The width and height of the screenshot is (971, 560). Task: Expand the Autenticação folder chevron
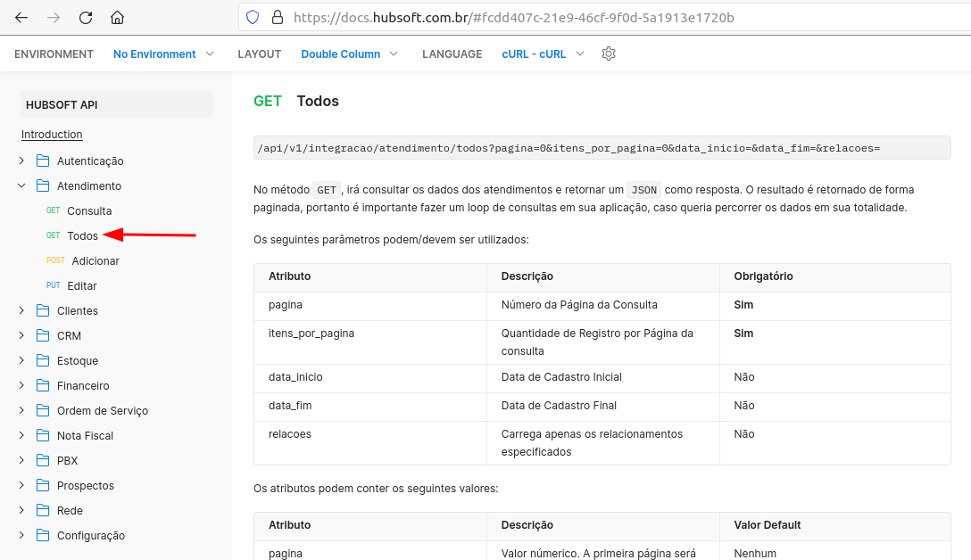(21, 161)
